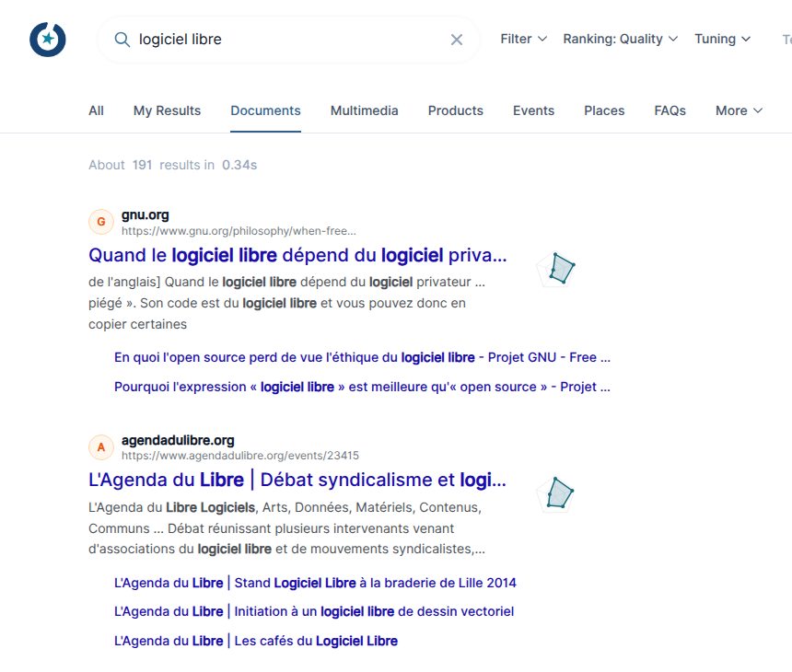Screen dimensions: 792x672
Task: Click the gnu.org favicon G
Action: (x=101, y=222)
